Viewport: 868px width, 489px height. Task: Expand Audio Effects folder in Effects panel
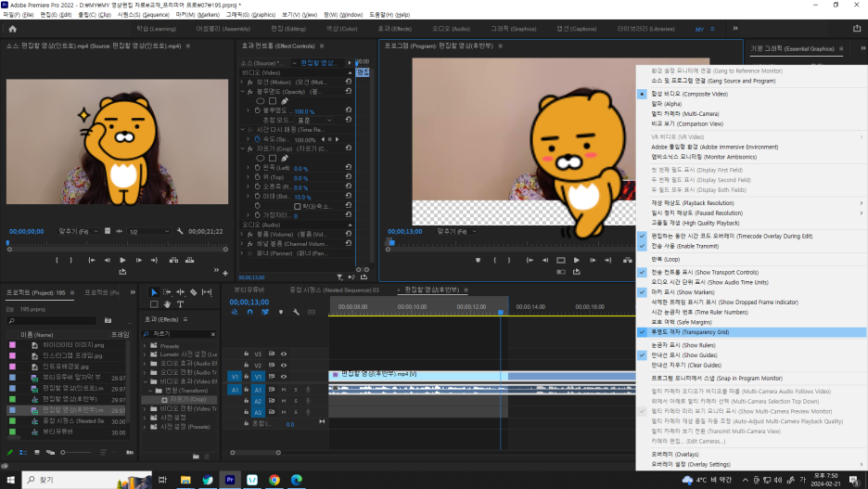tap(145, 364)
